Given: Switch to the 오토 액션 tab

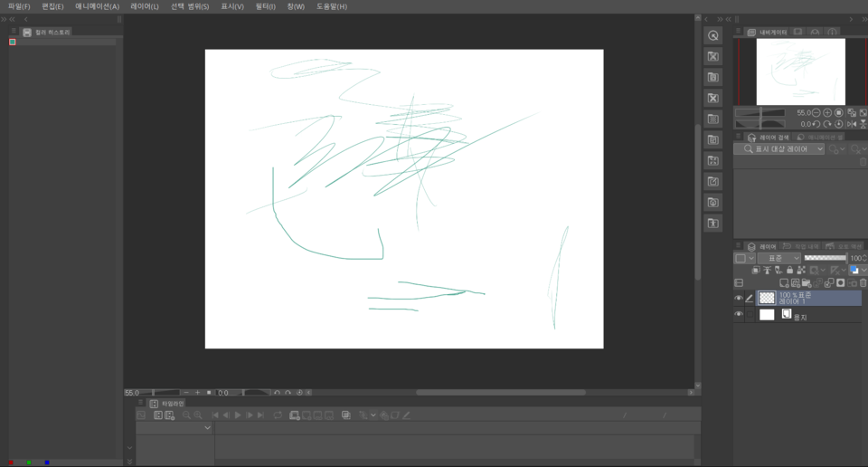Looking at the screenshot, I should pos(844,246).
